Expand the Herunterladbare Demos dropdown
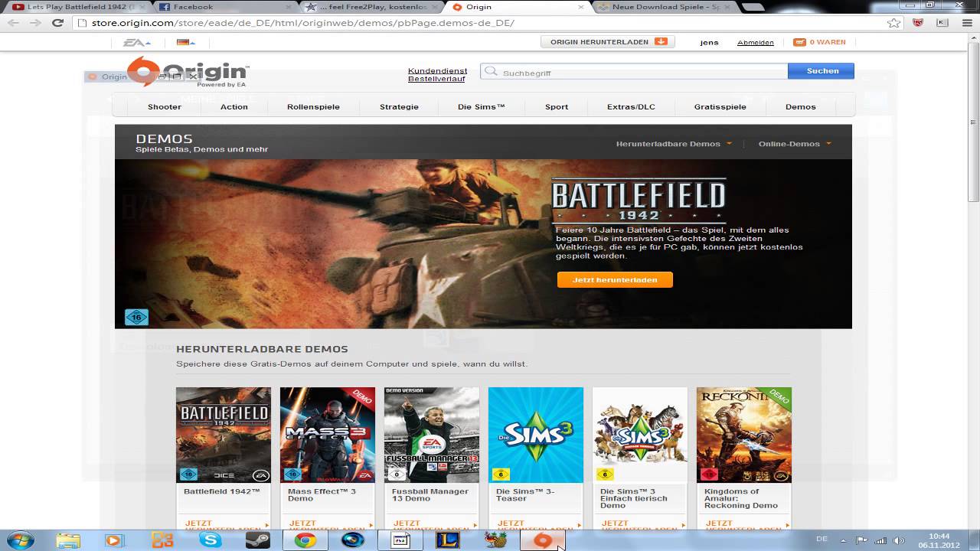The width and height of the screenshot is (980, 551). coord(674,144)
